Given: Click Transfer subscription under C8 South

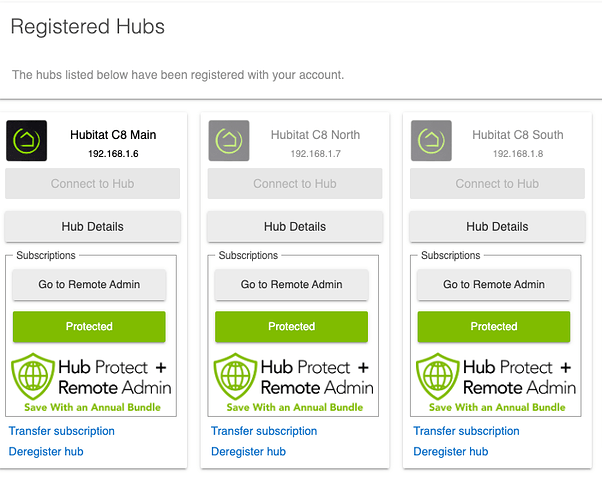Looking at the screenshot, I should [x=466, y=431].
